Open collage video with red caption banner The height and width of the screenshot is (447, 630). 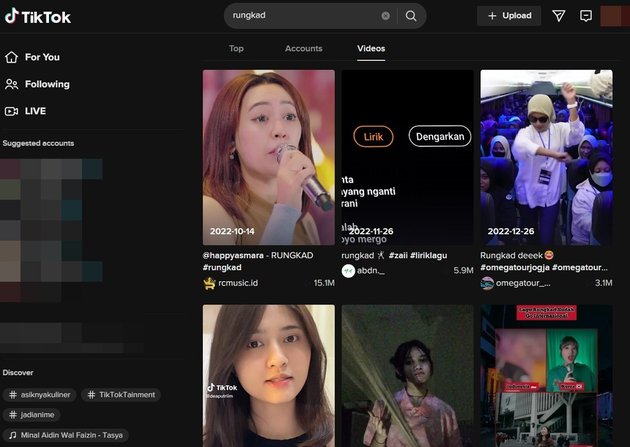(x=546, y=376)
